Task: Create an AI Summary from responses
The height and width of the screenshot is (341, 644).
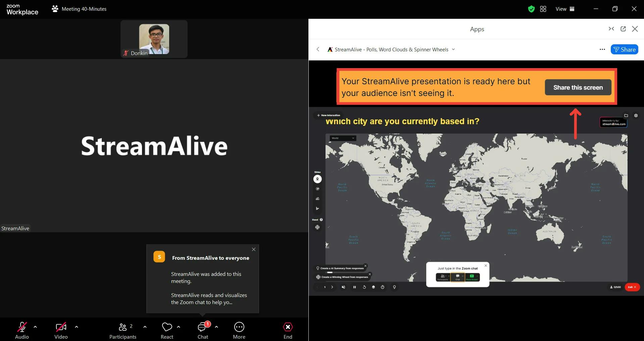Action: (x=340, y=268)
